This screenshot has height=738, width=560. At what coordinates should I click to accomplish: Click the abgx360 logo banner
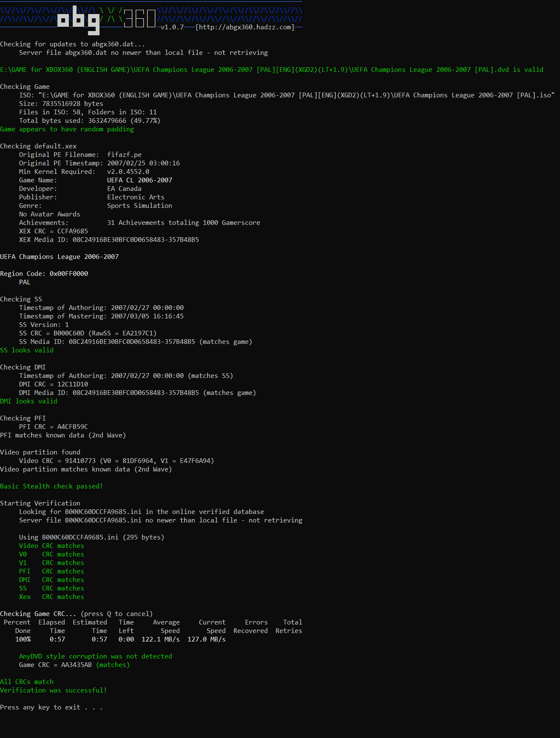(x=151, y=18)
